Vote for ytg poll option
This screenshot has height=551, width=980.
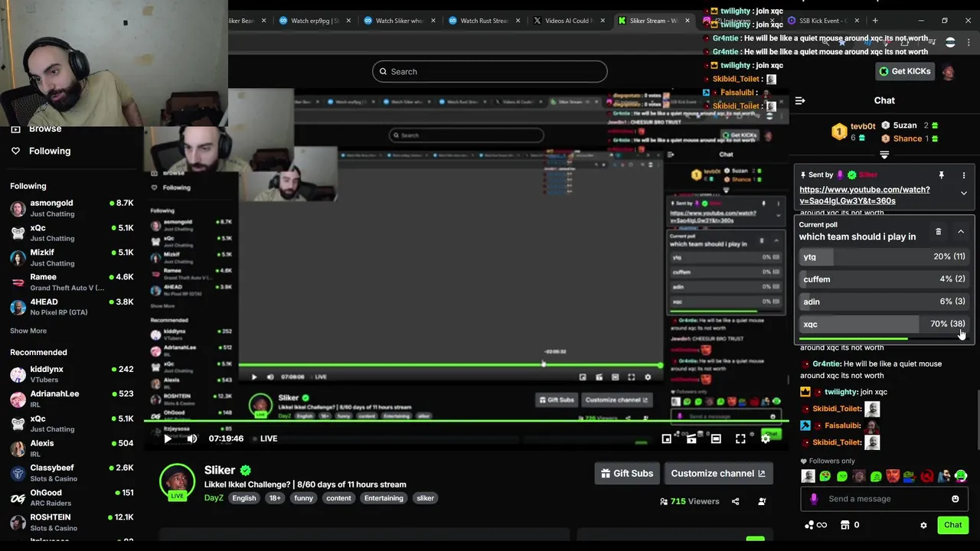(884, 257)
